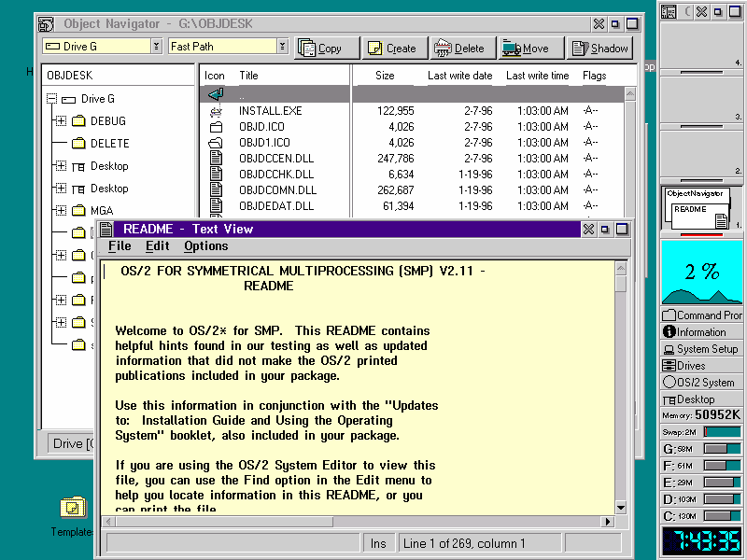Click the Copy button in Object Navigator
Viewport: 747px width, 560px height.
click(327, 49)
